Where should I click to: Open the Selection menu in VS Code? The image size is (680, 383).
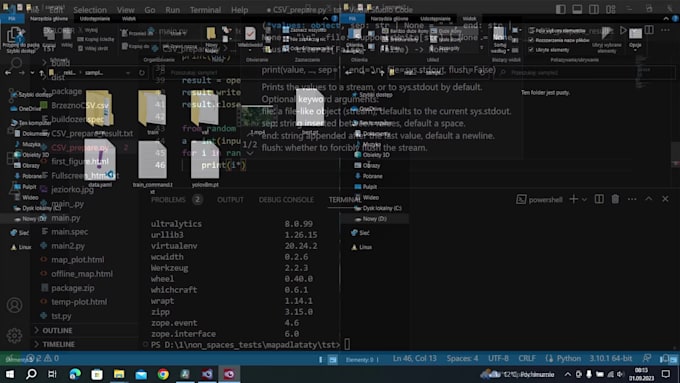90,10
